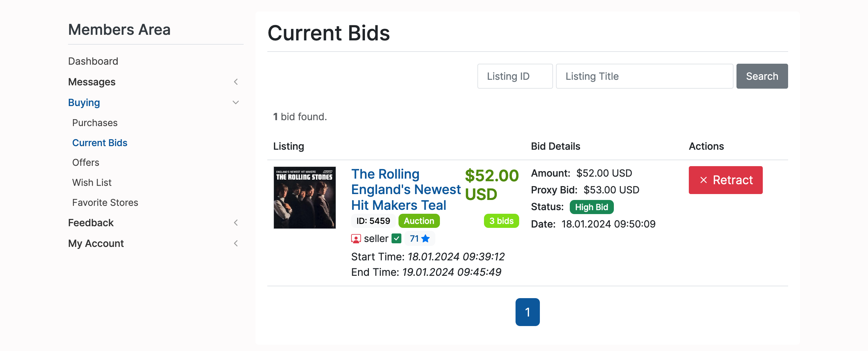Open the Rolling Stones listing title link
Viewport: 868px width, 351px height.
coord(405,189)
